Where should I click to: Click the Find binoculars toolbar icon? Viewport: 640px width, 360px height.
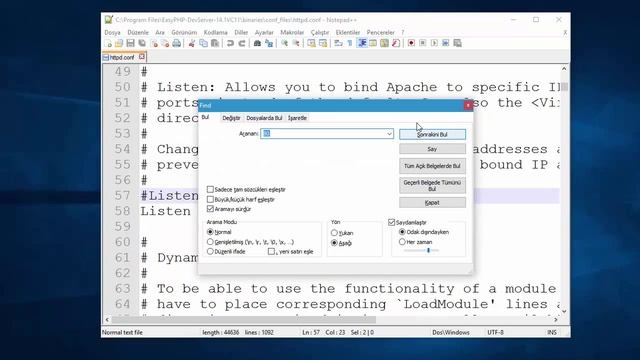257,43
